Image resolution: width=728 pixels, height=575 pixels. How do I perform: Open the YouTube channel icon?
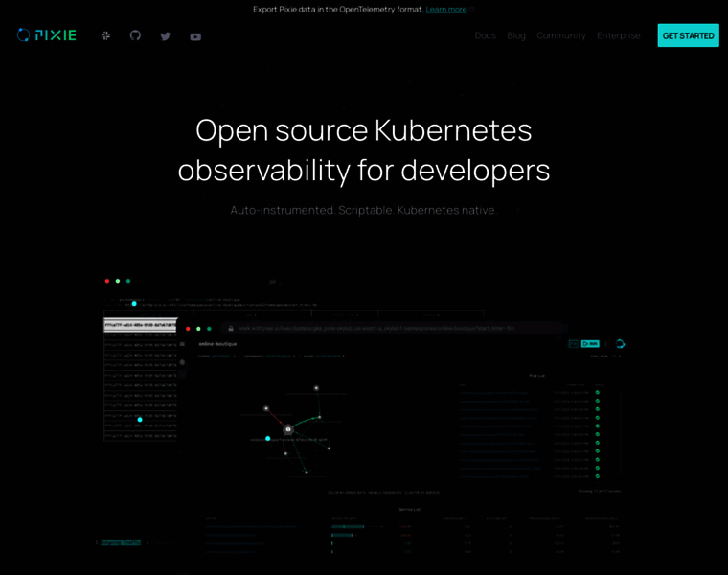point(195,36)
